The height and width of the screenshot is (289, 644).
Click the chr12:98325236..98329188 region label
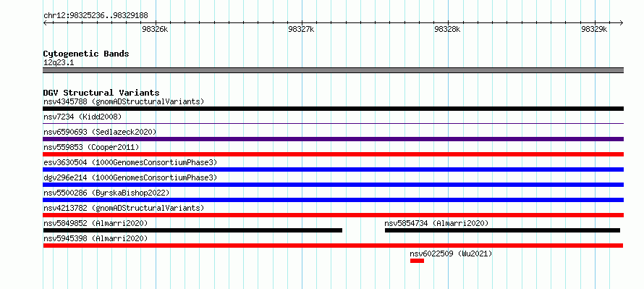pyautogui.click(x=96, y=16)
